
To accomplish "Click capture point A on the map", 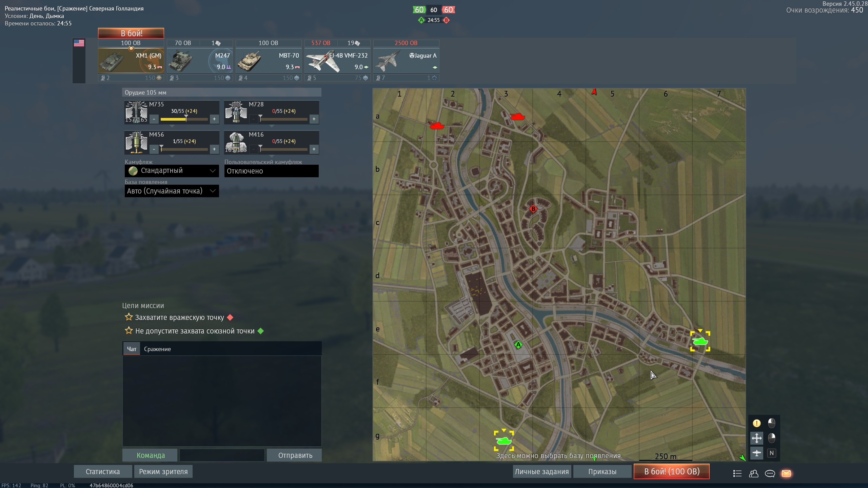I will coord(518,345).
